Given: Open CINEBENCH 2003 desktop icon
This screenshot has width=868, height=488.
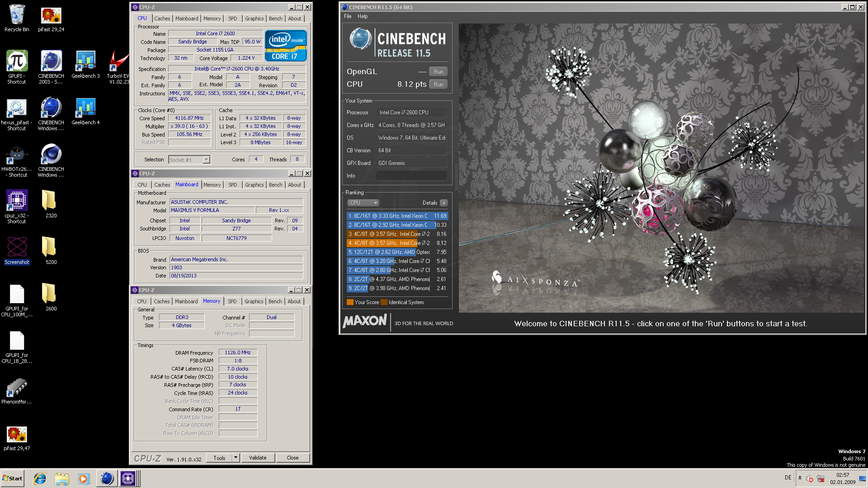Looking at the screenshot, I should tap(51, 67).
